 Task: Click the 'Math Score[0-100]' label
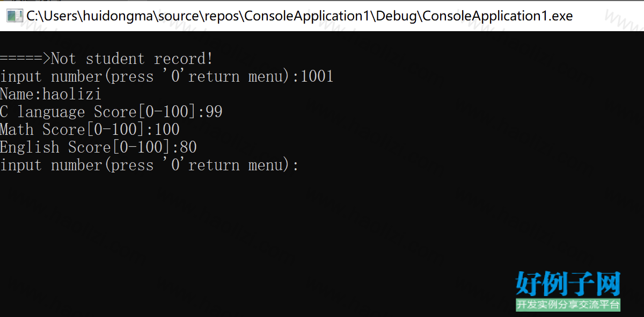(73, 129)
